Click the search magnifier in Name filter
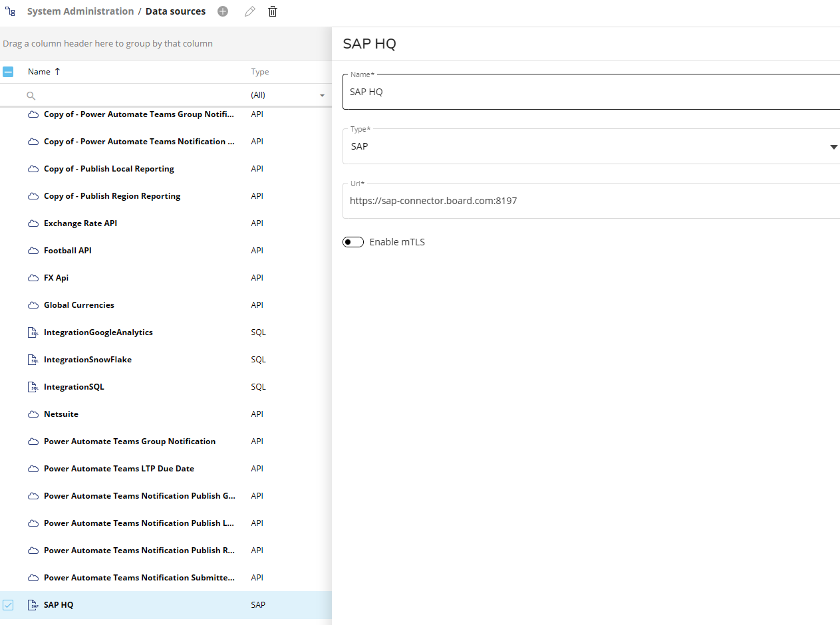Viewport: 840px width, 625px height. point(31,96)
